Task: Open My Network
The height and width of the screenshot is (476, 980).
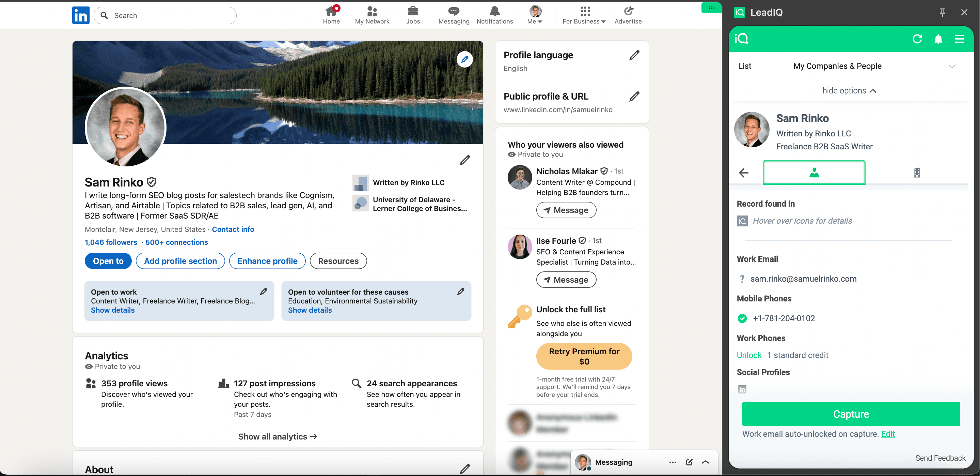Action: pyautogui.click(x=372, y=14)
